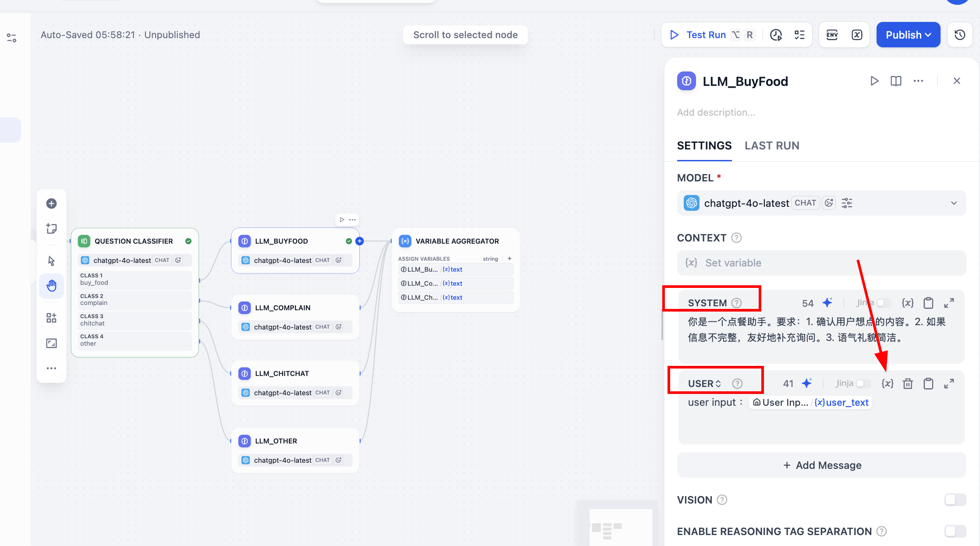Open prompt generator sparkle in SYSTEM
Viewport: 980px width, 546px height.
tap(827, 303)
